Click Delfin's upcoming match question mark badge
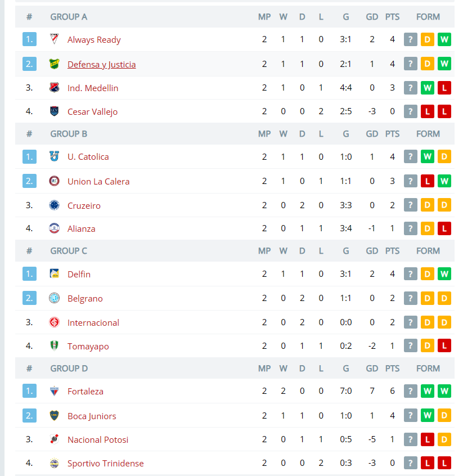 point(411,274)
